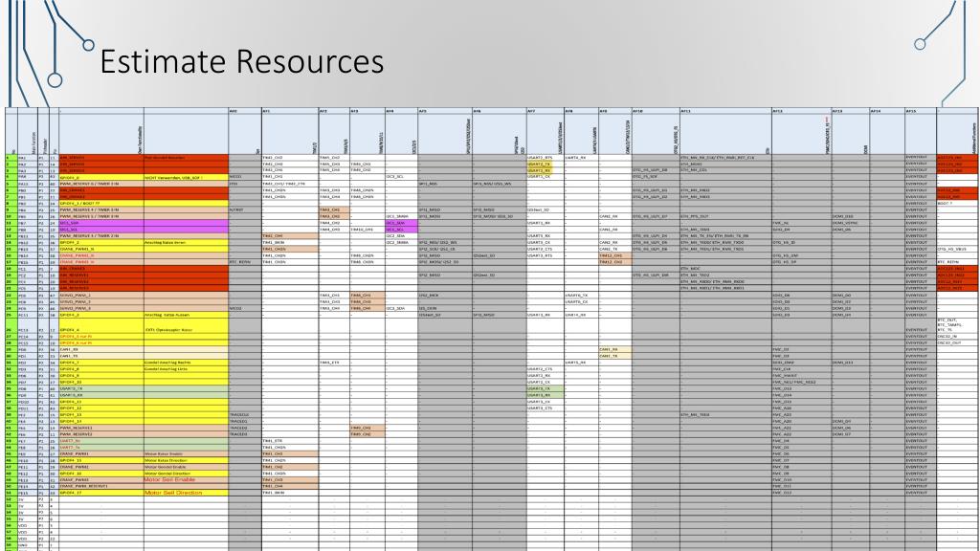
Task: Select the DCMI_VSYNC cell under AF13
Action: (851, 223)
